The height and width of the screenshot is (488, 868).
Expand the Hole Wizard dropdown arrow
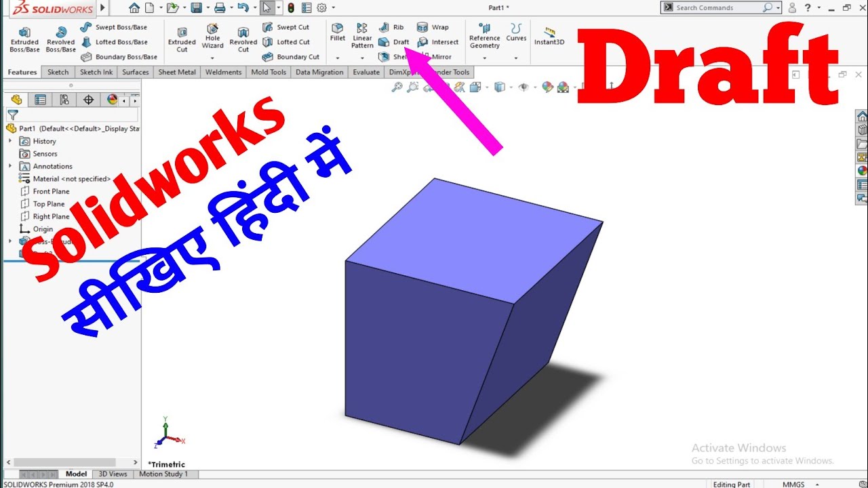[212, 58]
